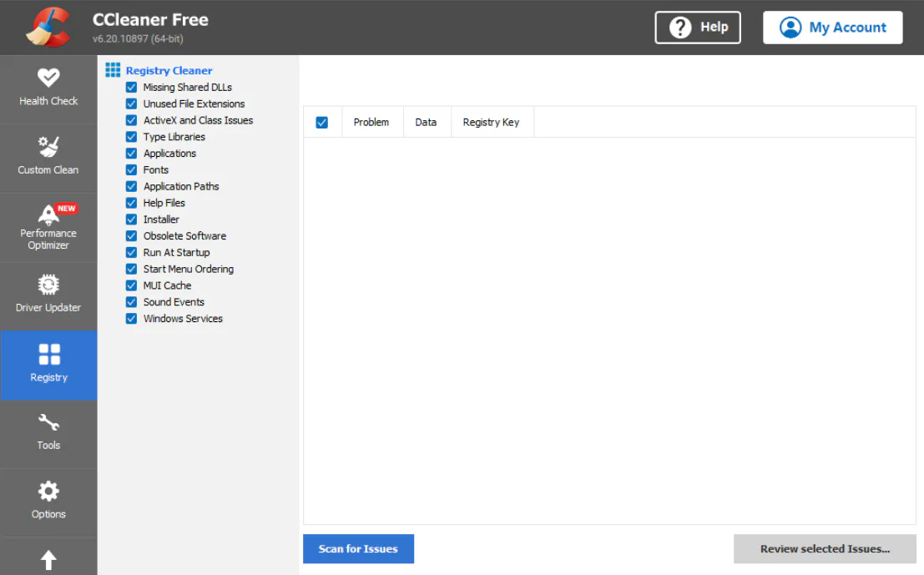Toggle the select-all checkbox above results

click(x=321, y=122)
